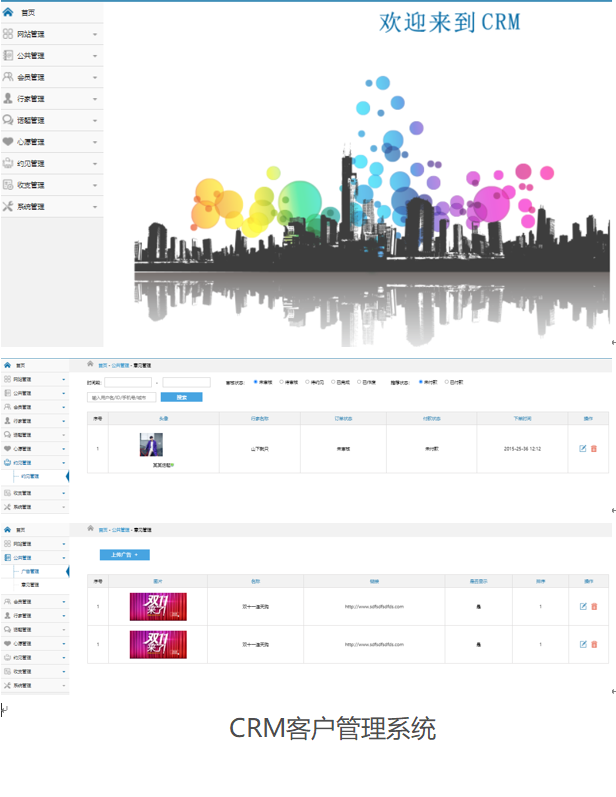616x797 pixels.
Task: Expand 话题管理 arrow in the large top sidebar
Action: click(x=95, y=121)
